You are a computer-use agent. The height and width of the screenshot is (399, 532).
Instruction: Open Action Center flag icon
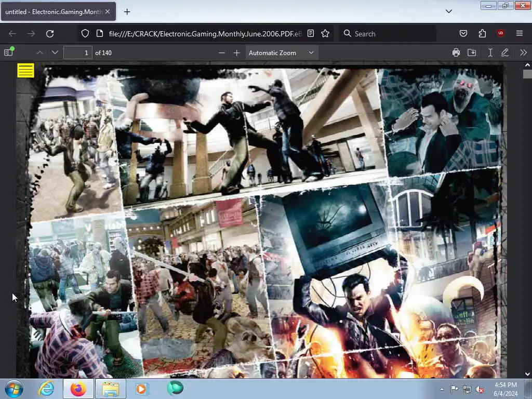tap(454, 389)
